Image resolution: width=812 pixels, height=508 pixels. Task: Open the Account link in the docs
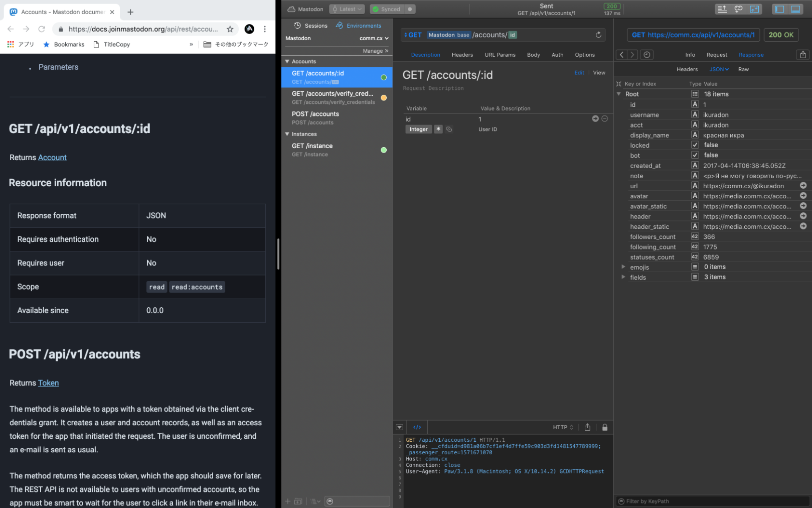(52, 158)
